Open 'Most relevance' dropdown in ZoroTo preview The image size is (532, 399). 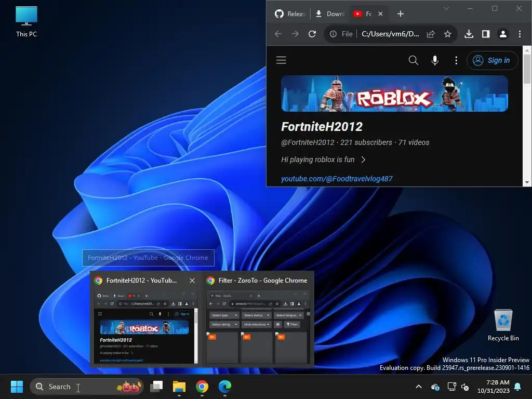click(x=256, y=324)
